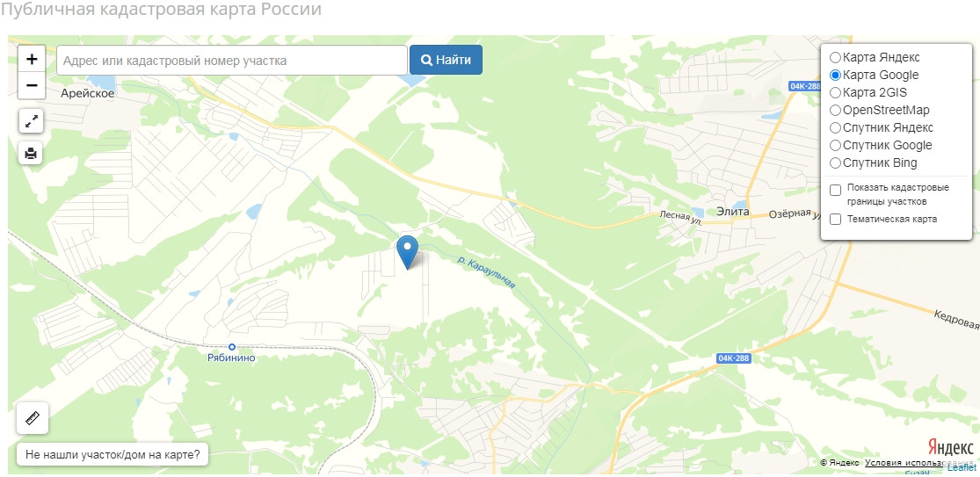Activate the ruler measurement tool
This screenshot has height=477, width=980.
point(33,418)
